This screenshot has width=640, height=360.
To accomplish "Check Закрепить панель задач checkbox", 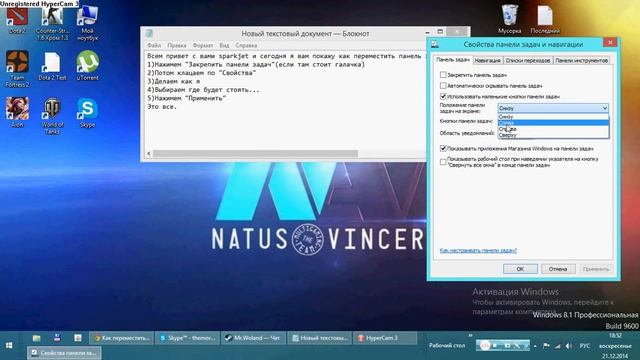I will point(443,75).
